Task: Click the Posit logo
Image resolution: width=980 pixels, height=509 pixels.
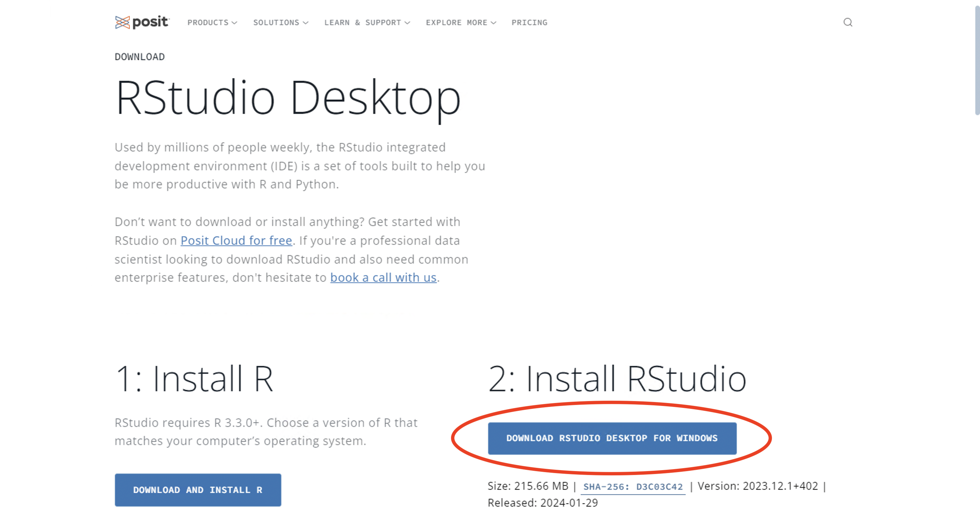Action: (x=142, y=22)
